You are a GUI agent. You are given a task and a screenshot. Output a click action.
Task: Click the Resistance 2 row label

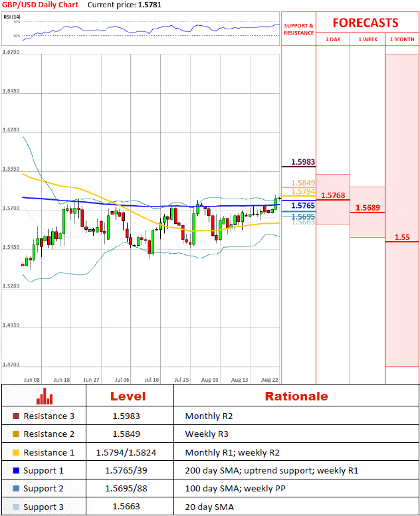tap(49, 434)
